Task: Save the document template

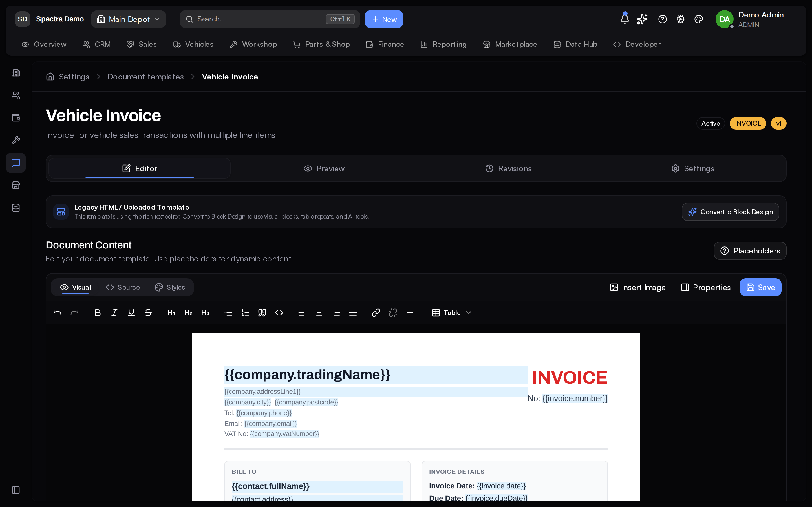Action: pos(760,287)
